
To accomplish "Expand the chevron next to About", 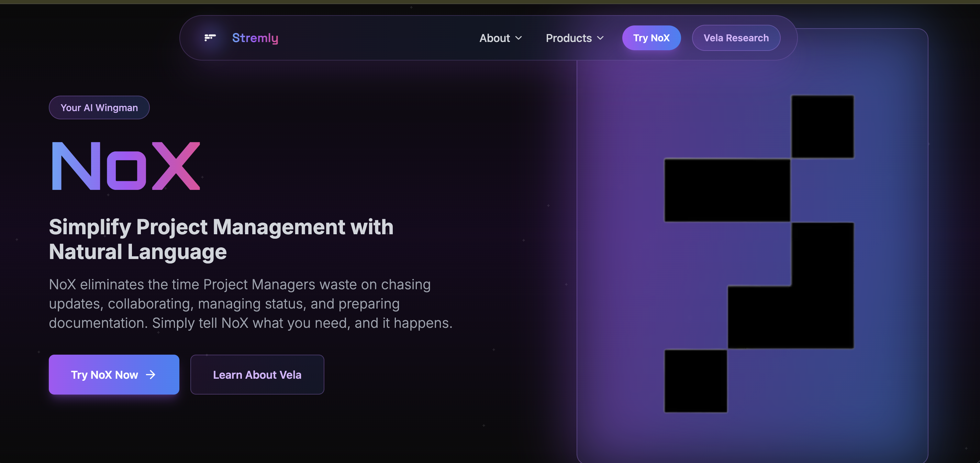I will pyautogui.click(x=519, y=38).
